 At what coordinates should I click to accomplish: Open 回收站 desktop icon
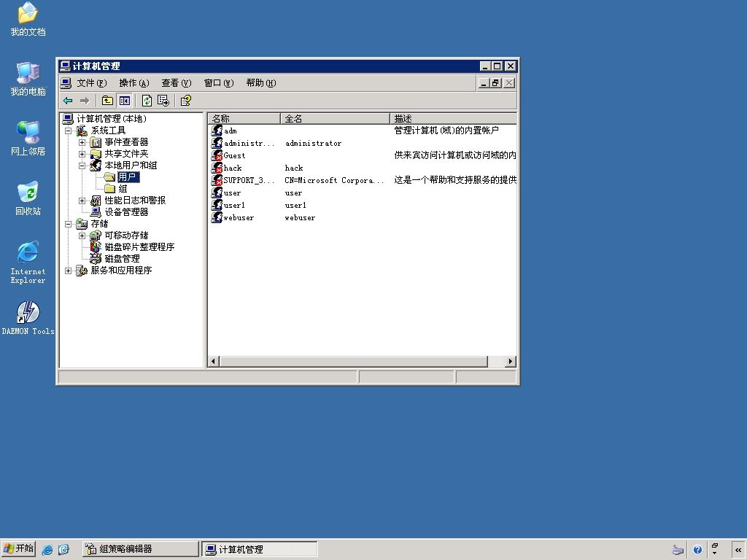tap(28, 198)
